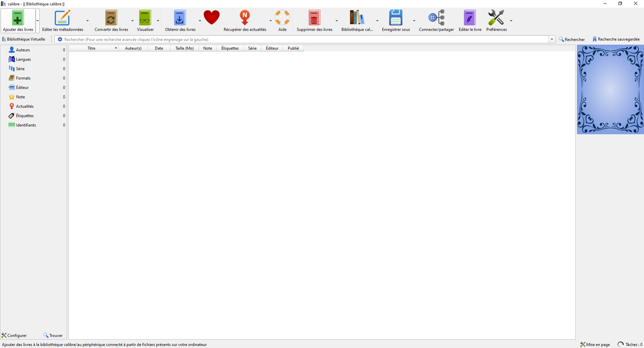Click Convertir des livres icon

tap(111, 19)
